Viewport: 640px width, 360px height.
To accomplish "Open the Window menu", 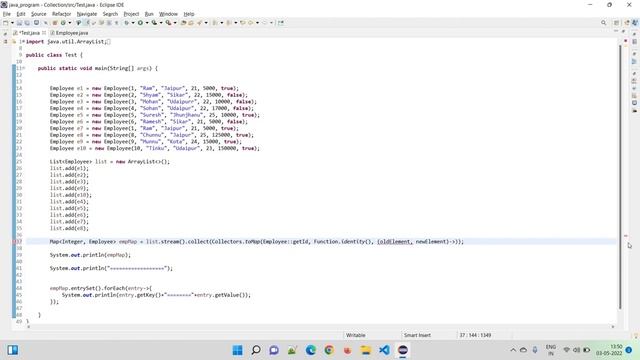I will coord(168,14).
